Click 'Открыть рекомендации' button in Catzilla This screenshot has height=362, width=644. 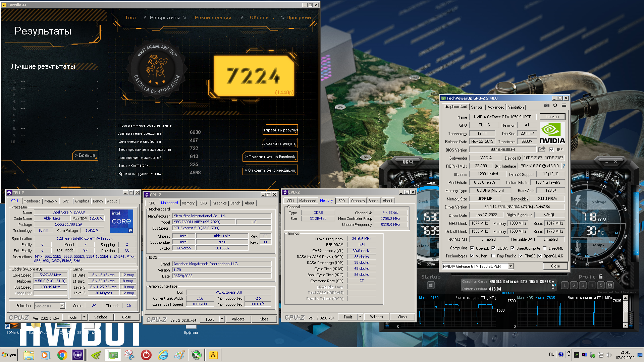click(x=270, y=170)
